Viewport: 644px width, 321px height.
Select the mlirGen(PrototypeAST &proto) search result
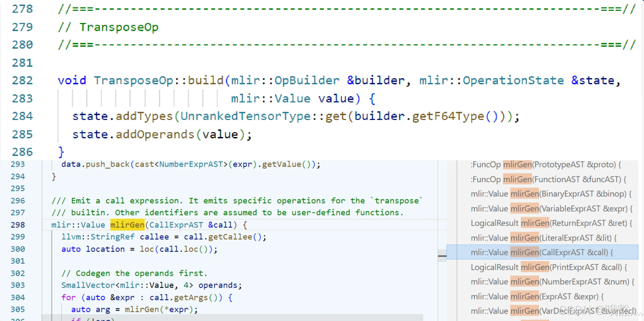[546, 165]
